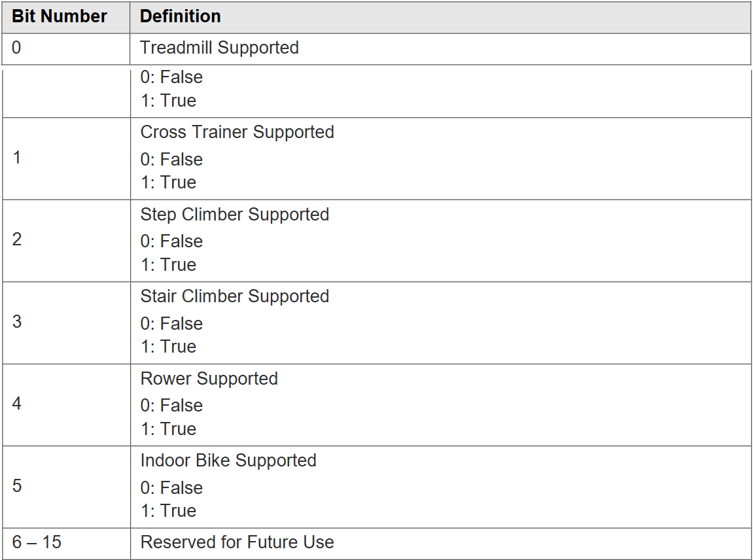Viewport: 753px width, 560px height.
Task: Click "1: True" under Indoor Bike Supported
Action: click(x=168, y=511)
